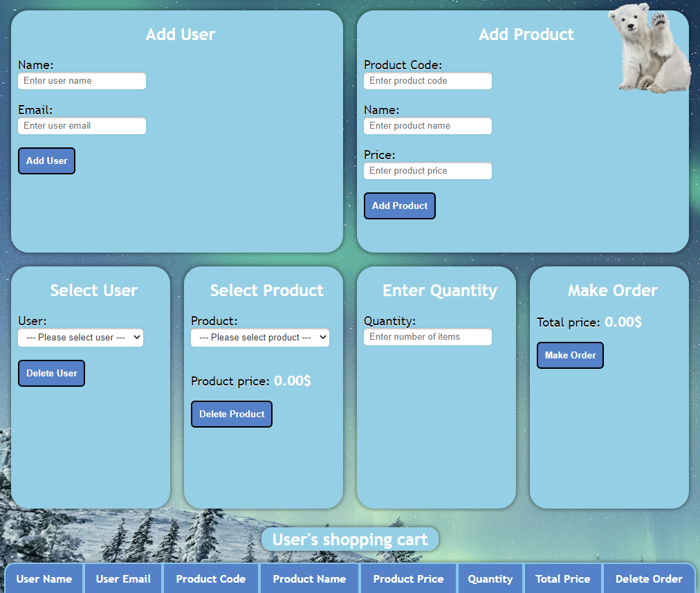This screenshot has height=593, width=700.
Task: Click the Delete User button
Action: pos(51,373)
